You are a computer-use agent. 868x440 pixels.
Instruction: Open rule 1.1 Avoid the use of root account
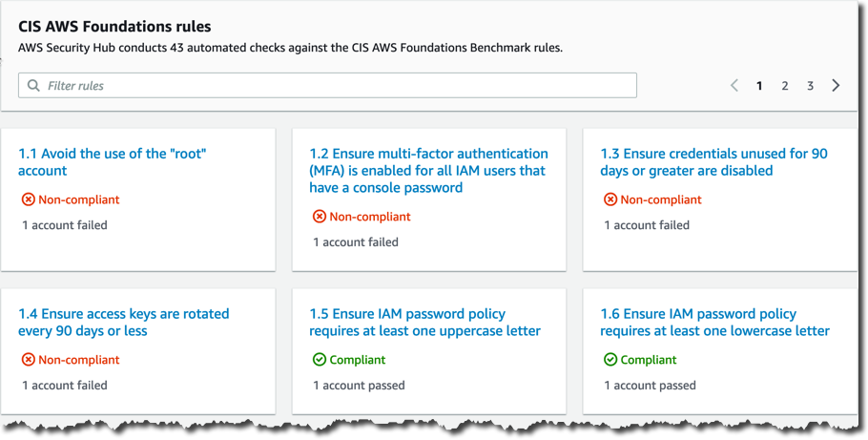click(x=113, y=162)
